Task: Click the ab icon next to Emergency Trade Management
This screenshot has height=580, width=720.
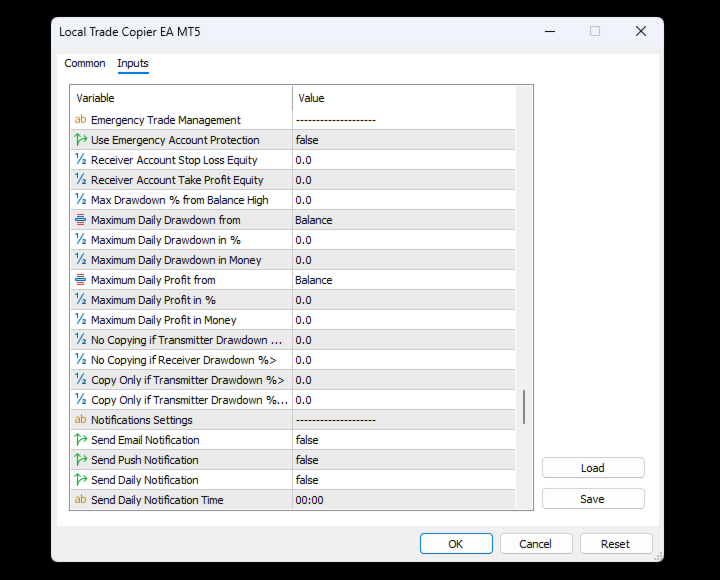Action: (x=80, y=119)
